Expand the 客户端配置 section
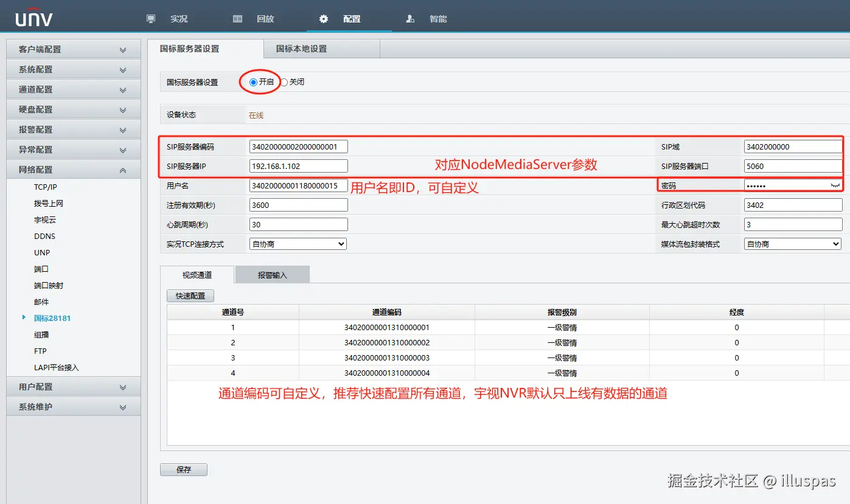This screenshot has width=850, height=504. point(74,49)
